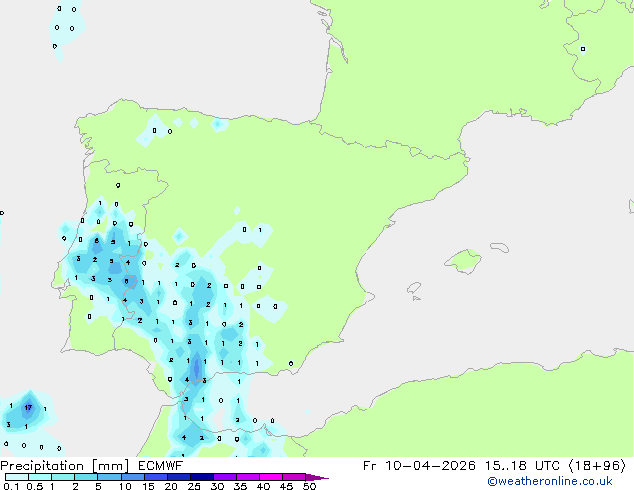The height and width of the screenshot is (490, 634).
Task: Click the '15..18 UTC' time text
Action: click(x=522, y=466)
